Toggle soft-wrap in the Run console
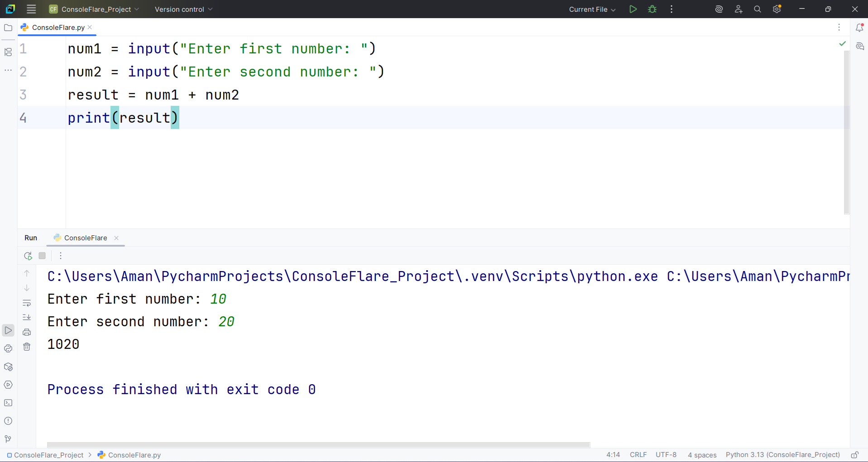Viewport: 868px width, 462px height. [27, 303]
